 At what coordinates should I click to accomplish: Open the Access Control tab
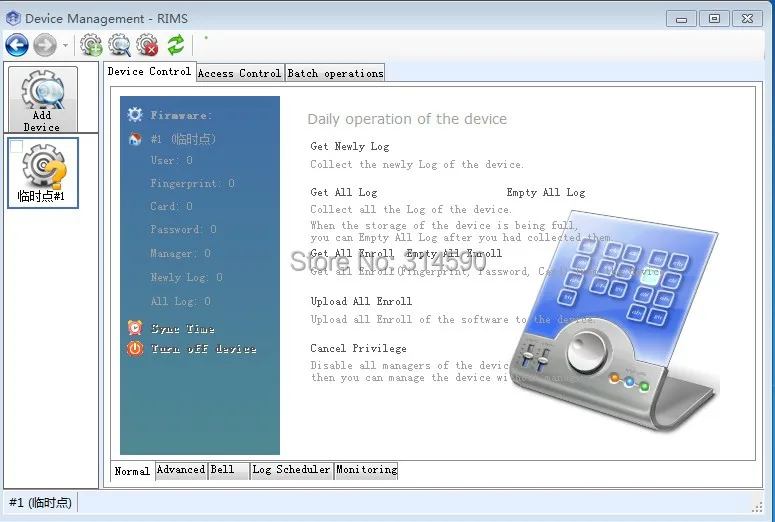[239, 73]
